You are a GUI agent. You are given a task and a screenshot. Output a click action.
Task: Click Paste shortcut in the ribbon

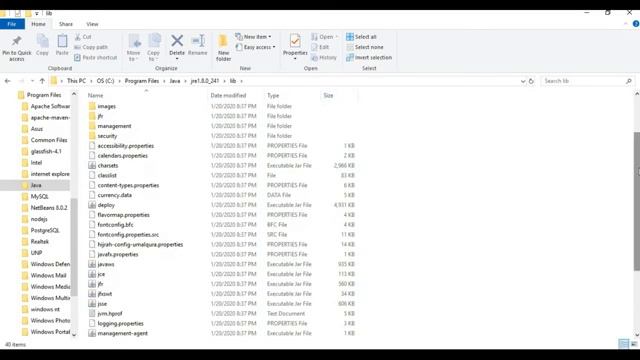pos(96,58)
